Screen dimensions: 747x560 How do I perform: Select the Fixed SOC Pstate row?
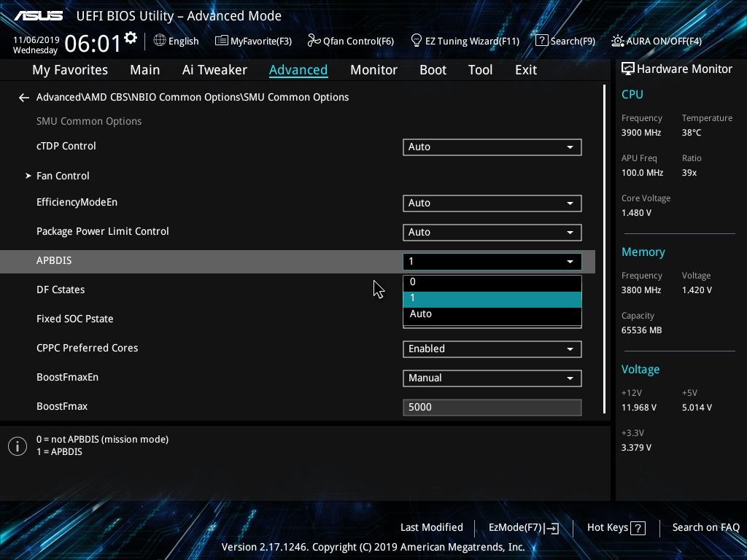[298, 319]
